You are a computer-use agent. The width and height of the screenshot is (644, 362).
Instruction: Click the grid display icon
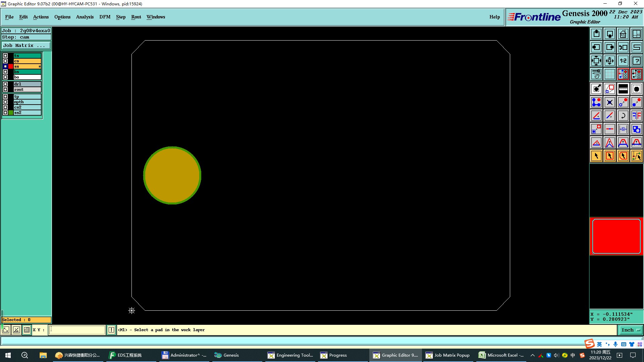click(609, 74)
